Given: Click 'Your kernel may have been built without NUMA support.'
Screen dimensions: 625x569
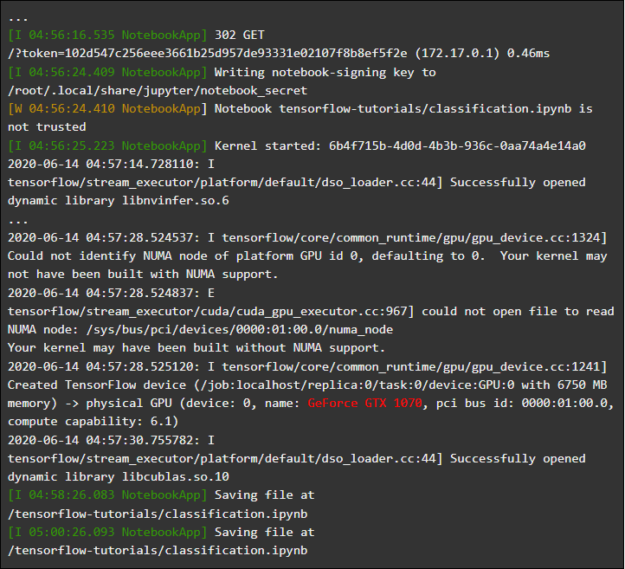Looking at the screenshot, I should (197, 348).
